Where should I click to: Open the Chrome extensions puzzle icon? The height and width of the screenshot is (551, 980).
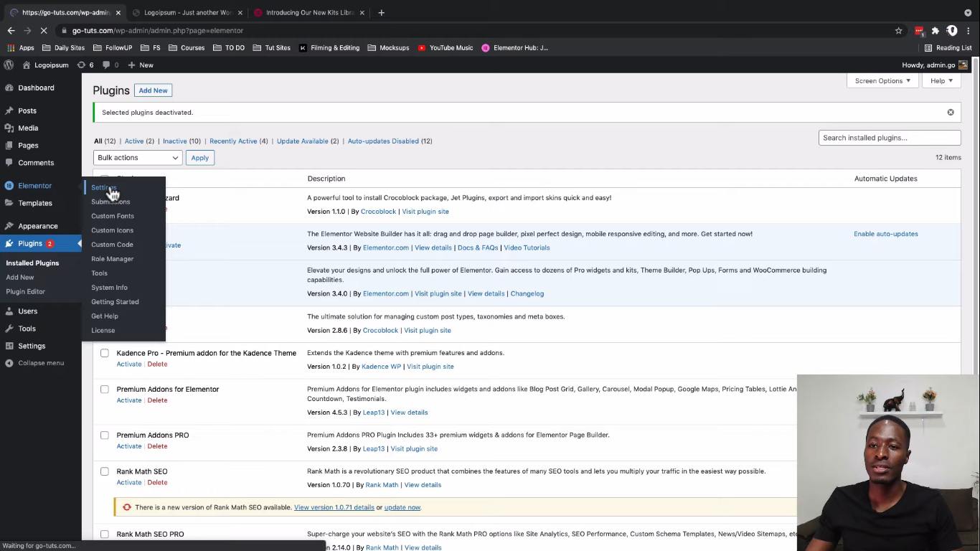click(x=935, y=30)
